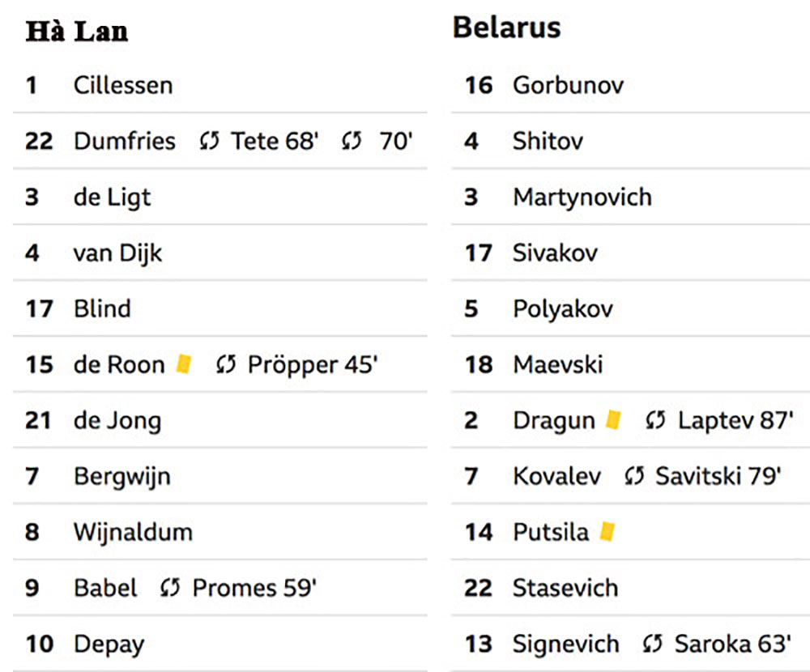Image resolution: width=810 pixels, height=672 pixels.
Task: Click substitute name Saroka 63'
Action: click(x=732, y=644)
